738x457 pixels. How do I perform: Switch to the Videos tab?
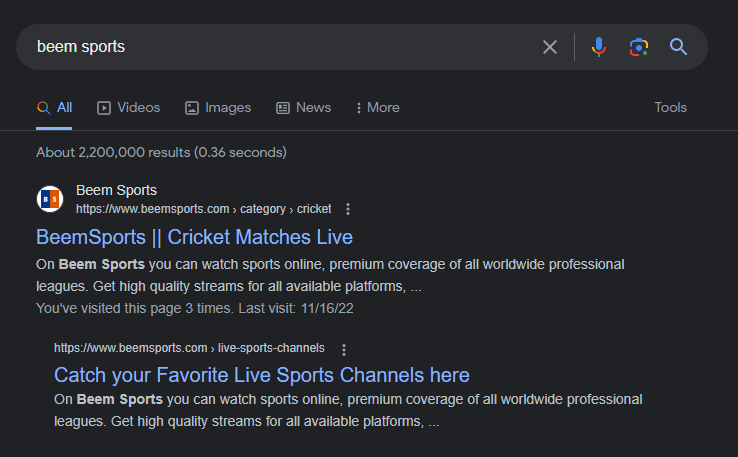coord(128,108)
